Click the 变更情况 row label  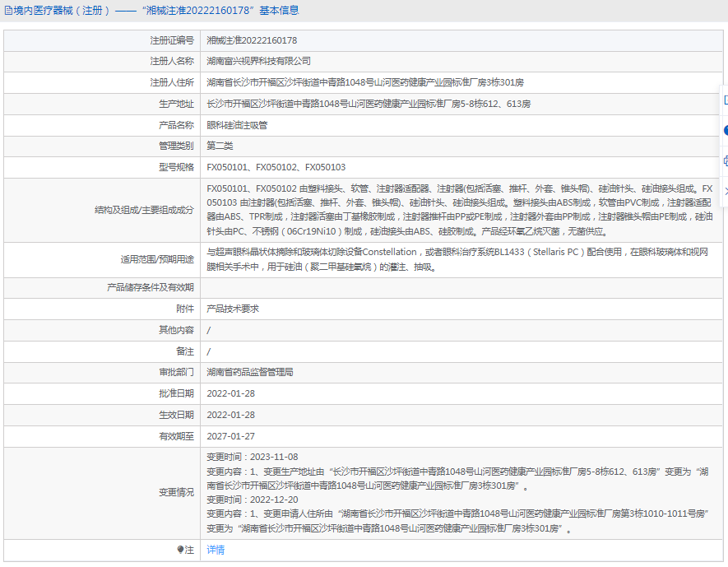(x=176, y=492)
